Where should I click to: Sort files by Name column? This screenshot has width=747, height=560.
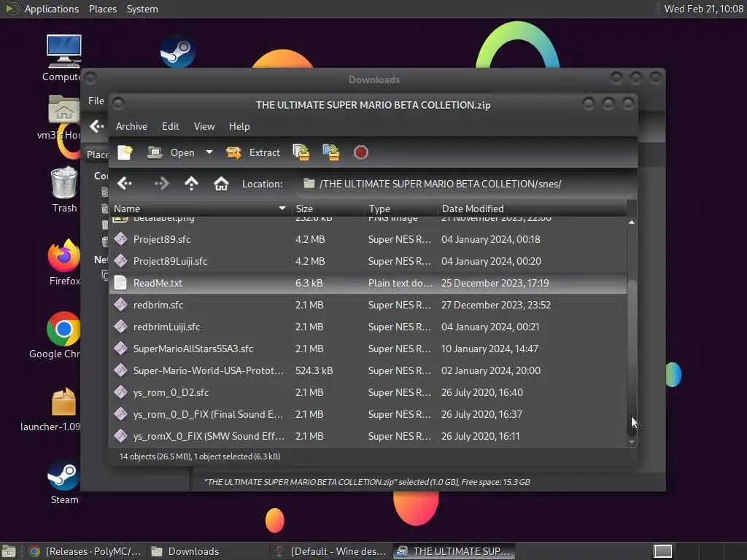coord(200,209)
